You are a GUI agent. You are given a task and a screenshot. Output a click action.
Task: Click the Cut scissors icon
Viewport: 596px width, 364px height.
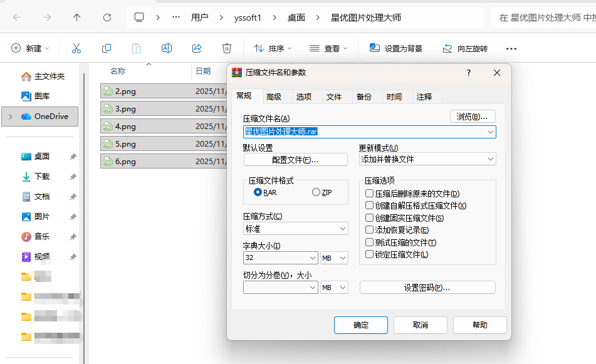coord(76,48)
